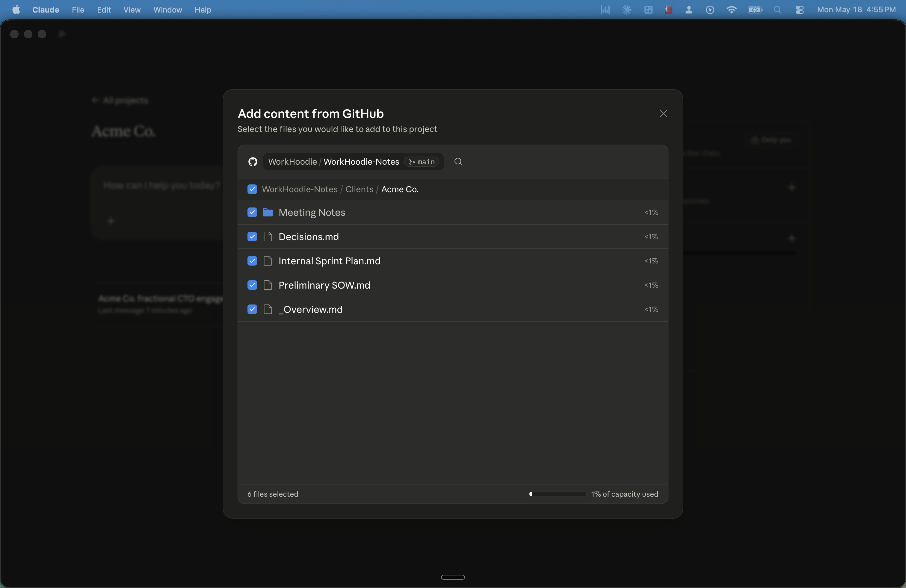Open the Claude app menu

[46, 10]
